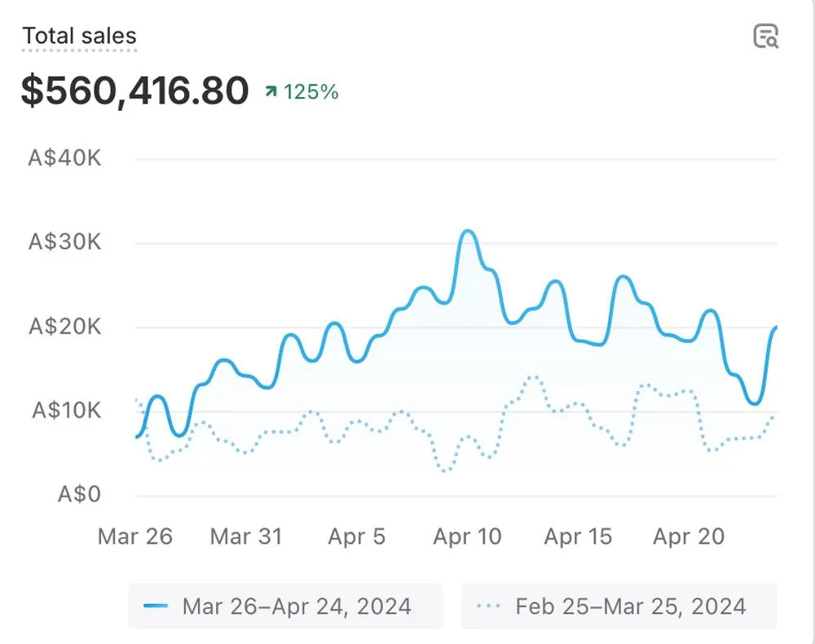This screenshot has height=644, width=815.
Task: Click the solid blue line legend marker
Action: coord(156,607)
